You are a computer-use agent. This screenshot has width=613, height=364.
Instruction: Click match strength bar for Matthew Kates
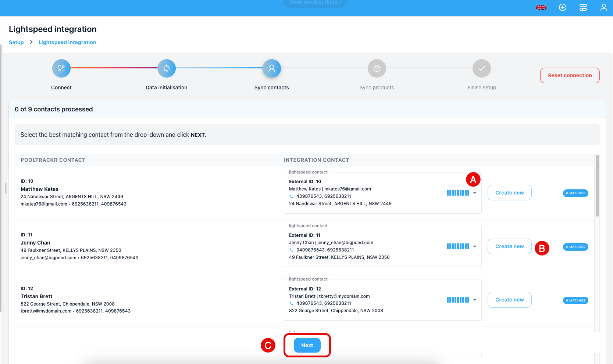point(458,193)
